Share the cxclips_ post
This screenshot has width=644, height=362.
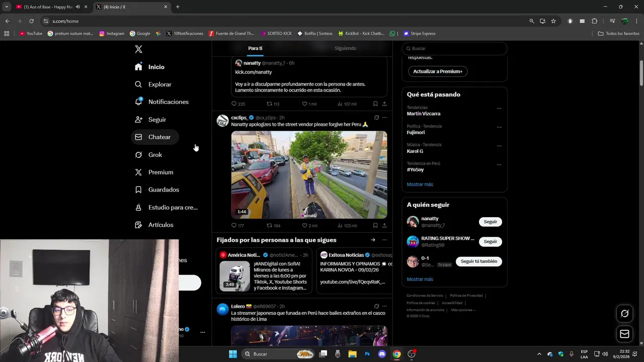[384, 226]
